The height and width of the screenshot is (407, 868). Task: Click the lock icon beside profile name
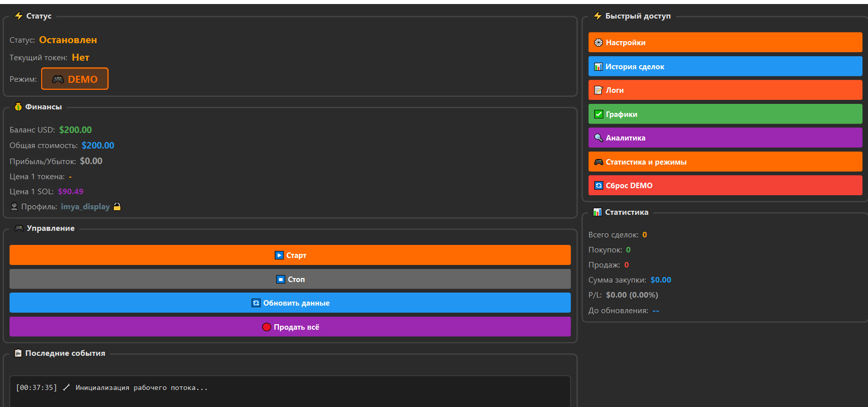tap(117, 207)
